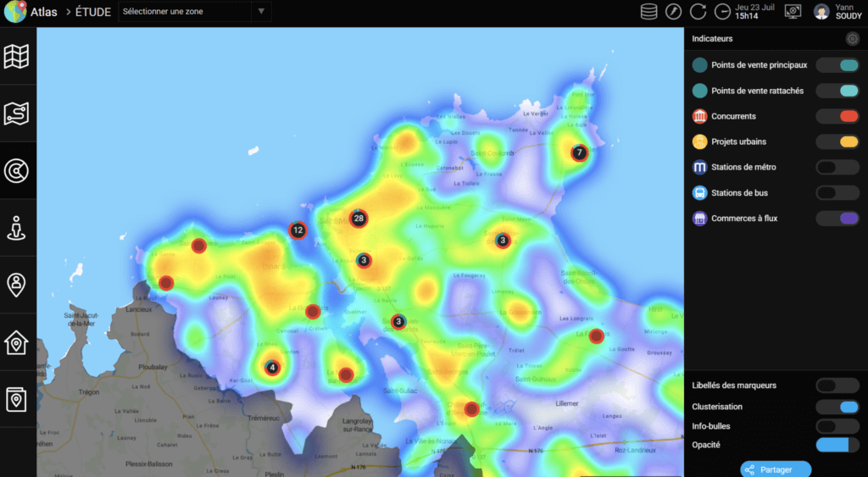The image size is (868, 477).
Task: Enable the Stations de métro switch
Action: (837, 167)
